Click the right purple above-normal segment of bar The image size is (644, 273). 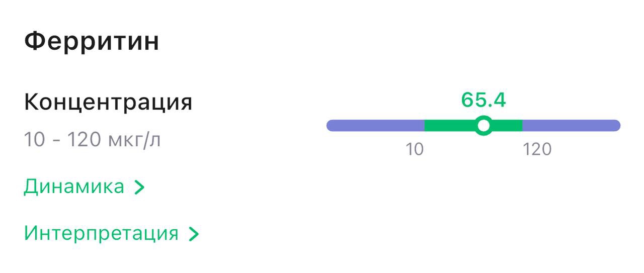(571, 126)
